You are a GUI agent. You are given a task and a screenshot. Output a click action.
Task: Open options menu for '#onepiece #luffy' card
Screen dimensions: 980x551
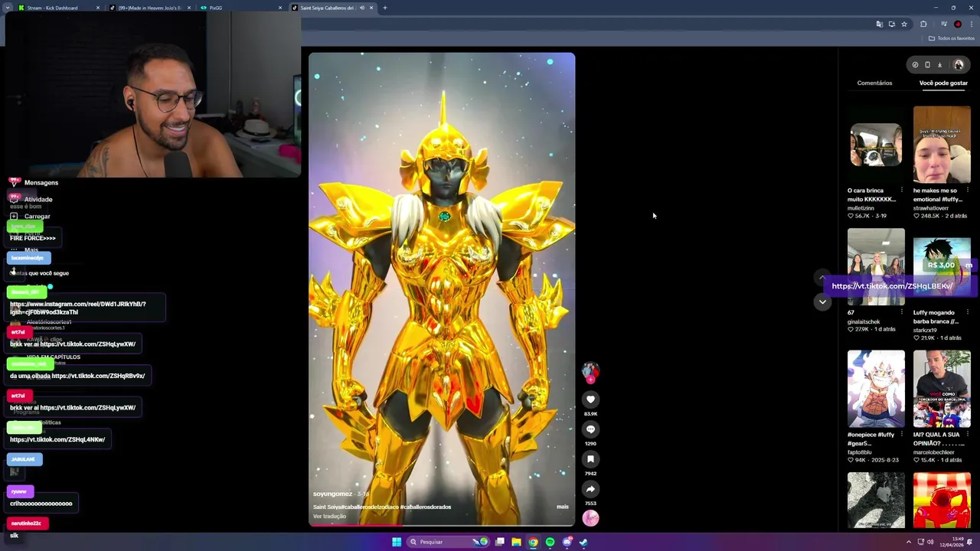tap(901, 434)
